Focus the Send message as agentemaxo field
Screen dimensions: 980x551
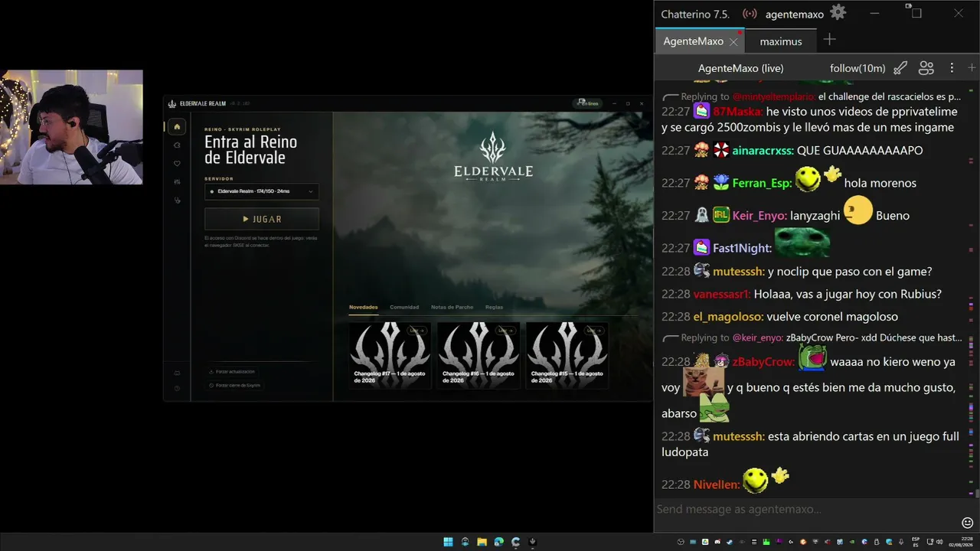coord(808,509)
